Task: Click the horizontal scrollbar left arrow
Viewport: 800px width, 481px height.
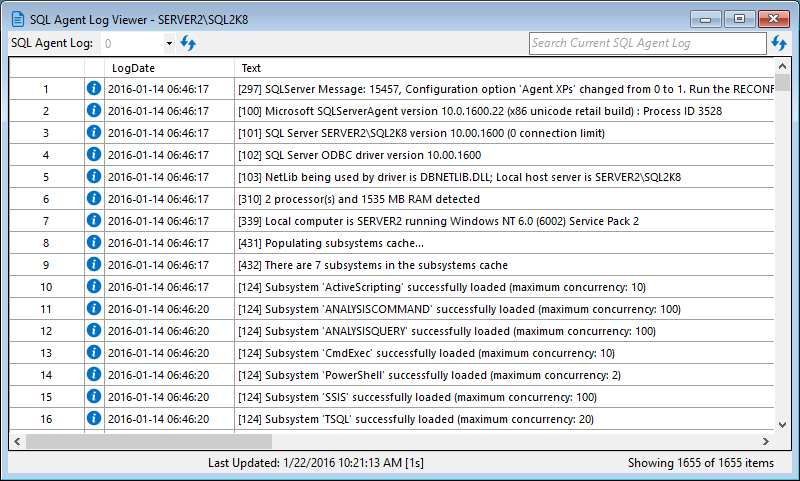Action: pyautogui.click(x=17, y=441)
